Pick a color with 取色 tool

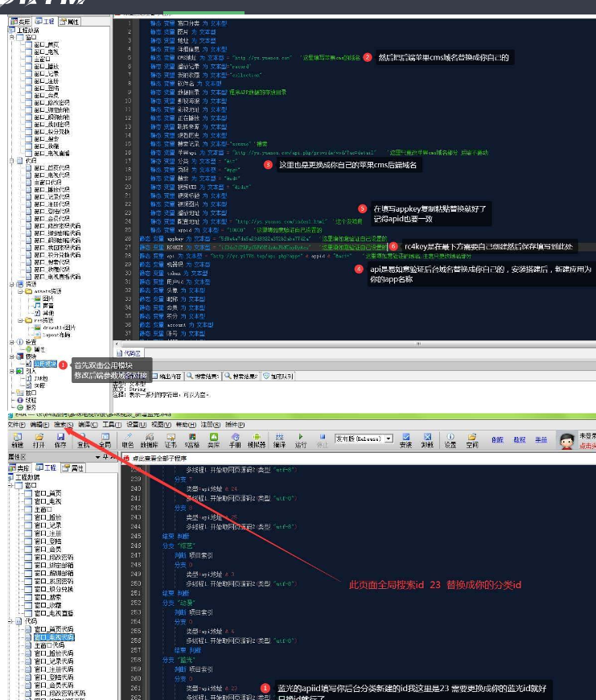point(126,439)
